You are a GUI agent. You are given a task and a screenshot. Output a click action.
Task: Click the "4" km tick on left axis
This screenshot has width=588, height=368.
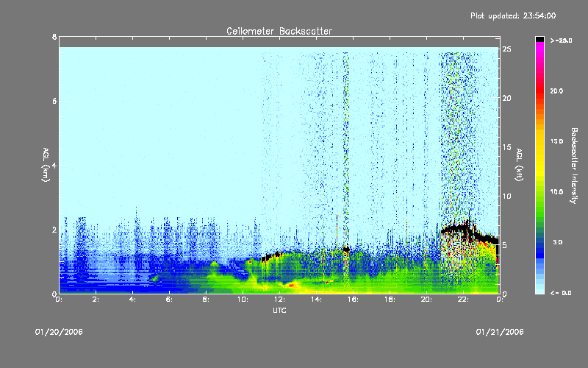pyautogui.click(x=54, y=165)
